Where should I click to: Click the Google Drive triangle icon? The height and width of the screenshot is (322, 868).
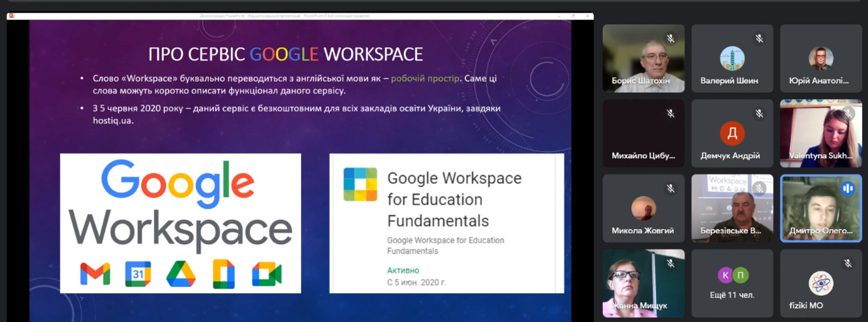181,274
